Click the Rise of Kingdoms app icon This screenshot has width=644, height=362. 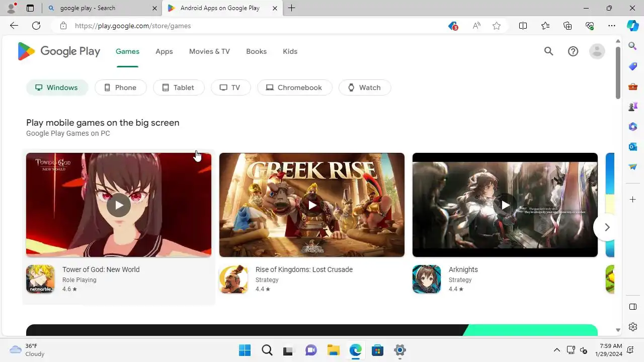[233, 279]
